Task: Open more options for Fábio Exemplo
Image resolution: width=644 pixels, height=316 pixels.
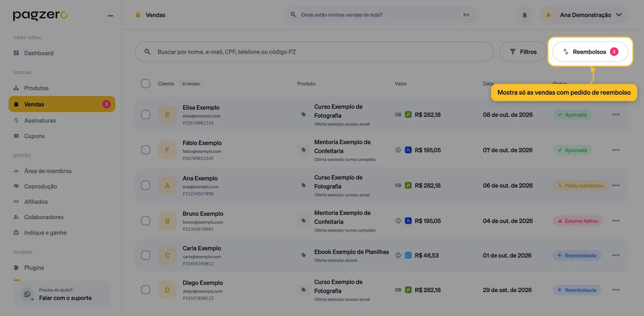Action: point(615,150)
